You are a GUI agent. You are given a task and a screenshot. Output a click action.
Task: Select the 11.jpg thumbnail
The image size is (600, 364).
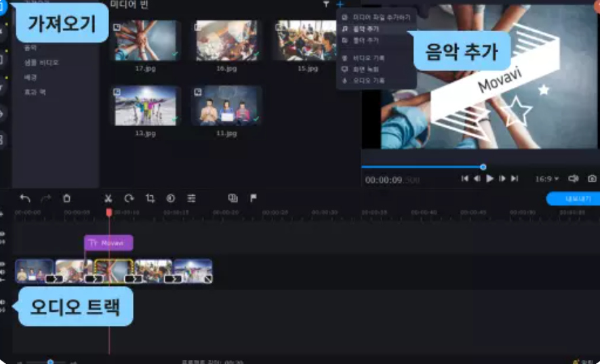[227, 106]
